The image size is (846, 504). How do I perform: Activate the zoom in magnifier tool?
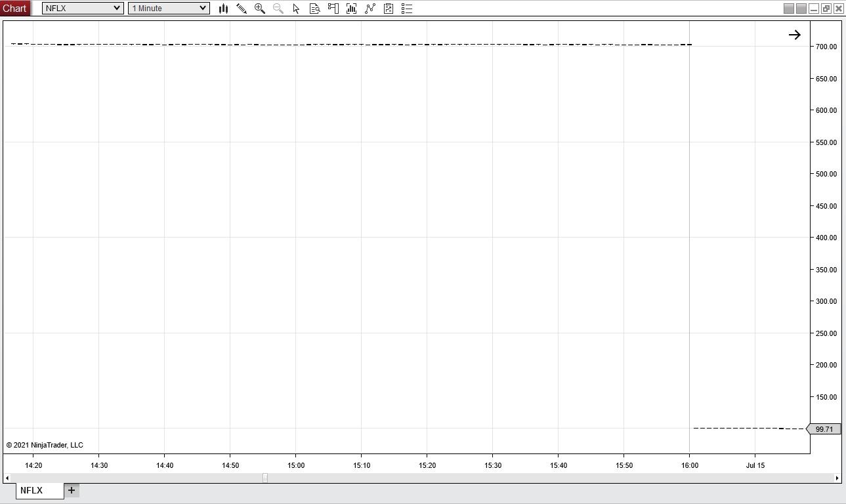click(260, 9)
